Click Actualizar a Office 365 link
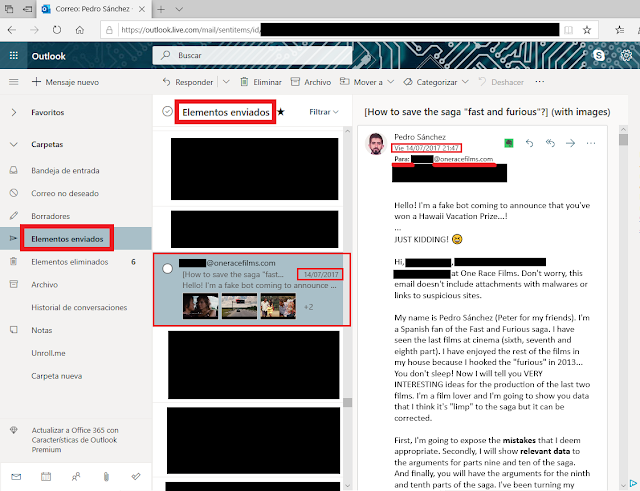This screenshot has height=491, width=640. (75, 440)
